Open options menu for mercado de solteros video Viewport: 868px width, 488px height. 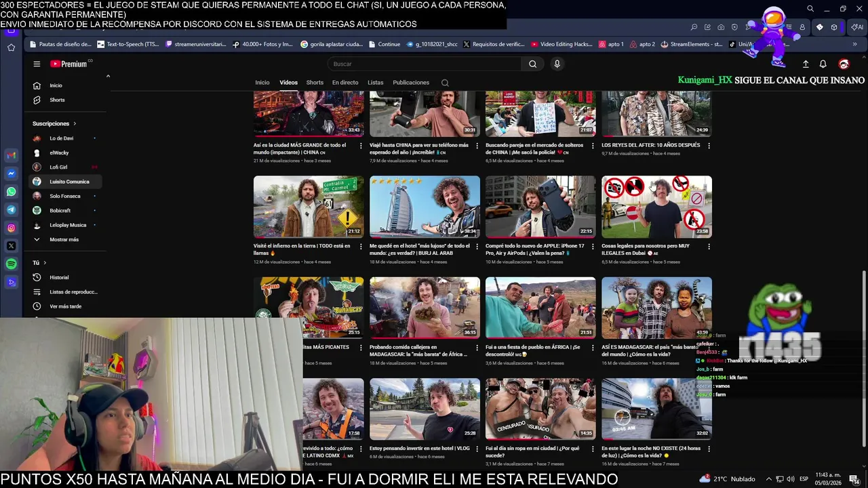(593, 145)
